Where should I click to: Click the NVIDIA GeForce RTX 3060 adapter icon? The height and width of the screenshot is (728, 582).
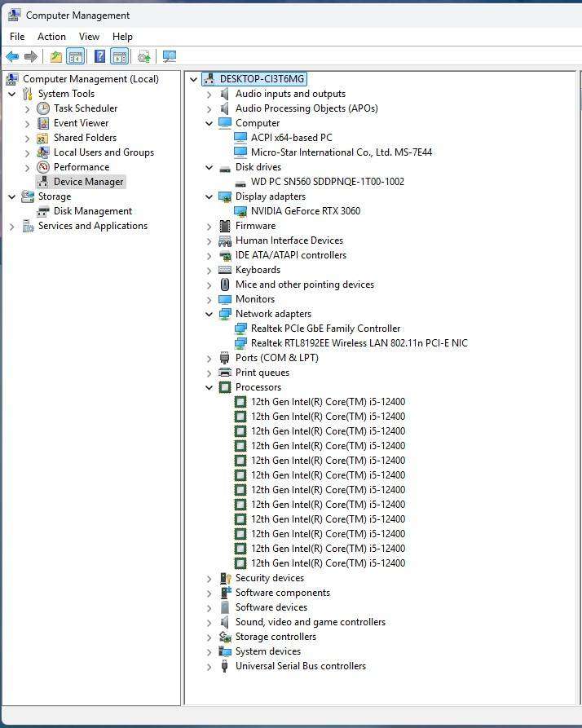tap(240, 211)
